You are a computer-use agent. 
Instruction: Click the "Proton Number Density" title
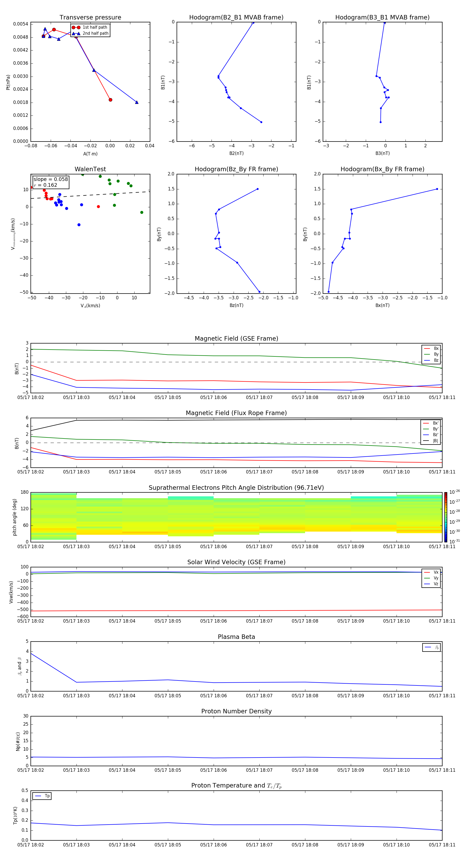point(236,711)
